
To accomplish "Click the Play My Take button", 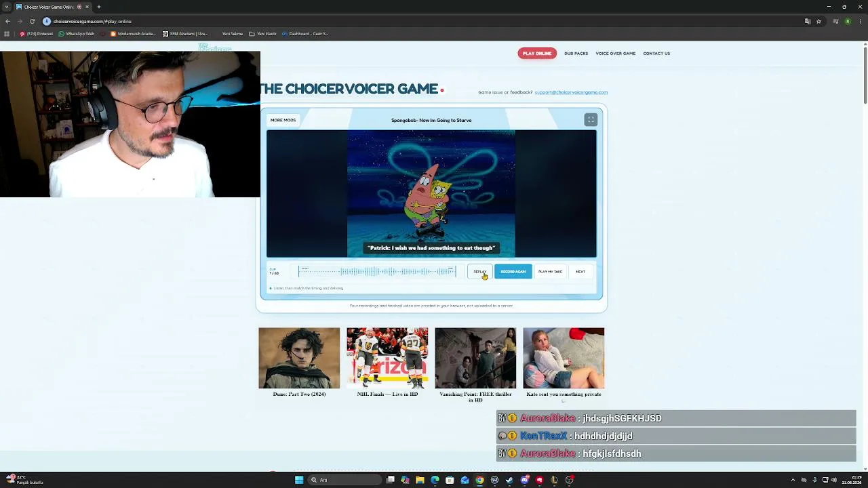I will [550, 272].
